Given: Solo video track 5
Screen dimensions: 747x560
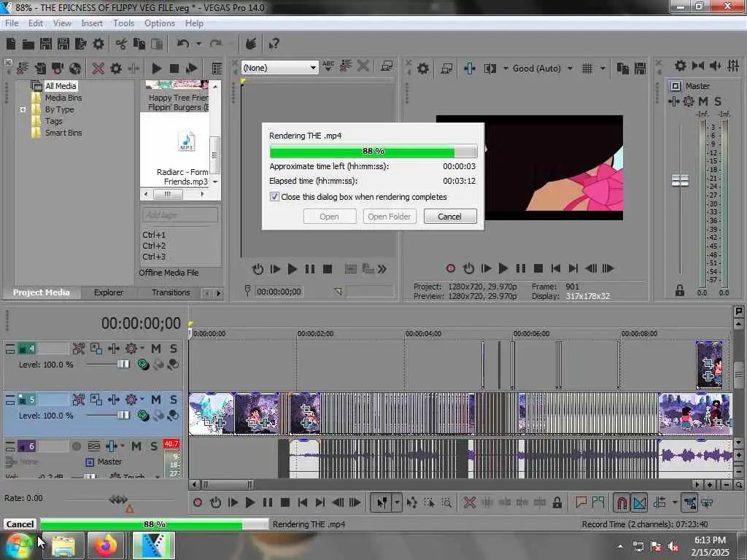Looking at the screenshot, I should [x=174, y=400].
